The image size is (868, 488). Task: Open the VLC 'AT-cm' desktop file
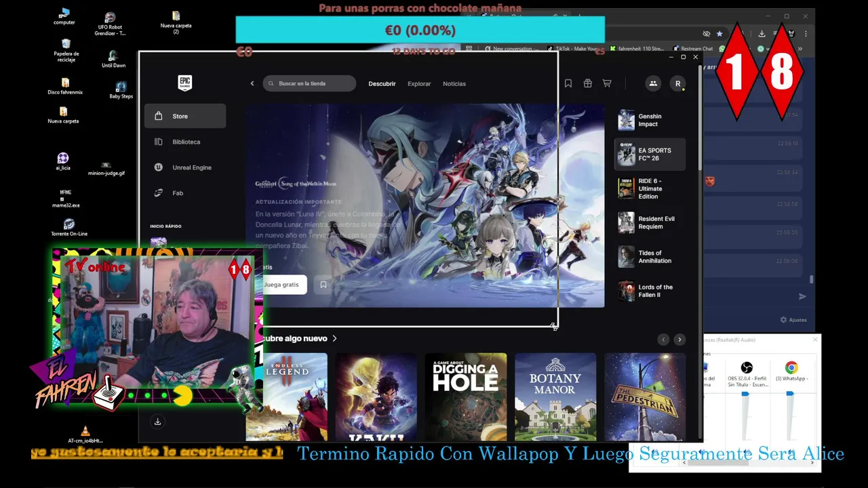pos(85,434)
